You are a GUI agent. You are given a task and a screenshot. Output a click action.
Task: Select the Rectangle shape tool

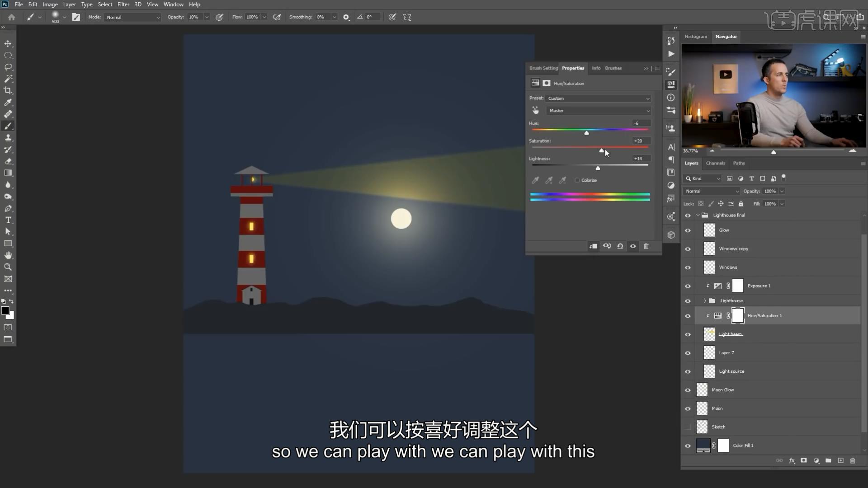pyautogui.click(x=8, y=244)
